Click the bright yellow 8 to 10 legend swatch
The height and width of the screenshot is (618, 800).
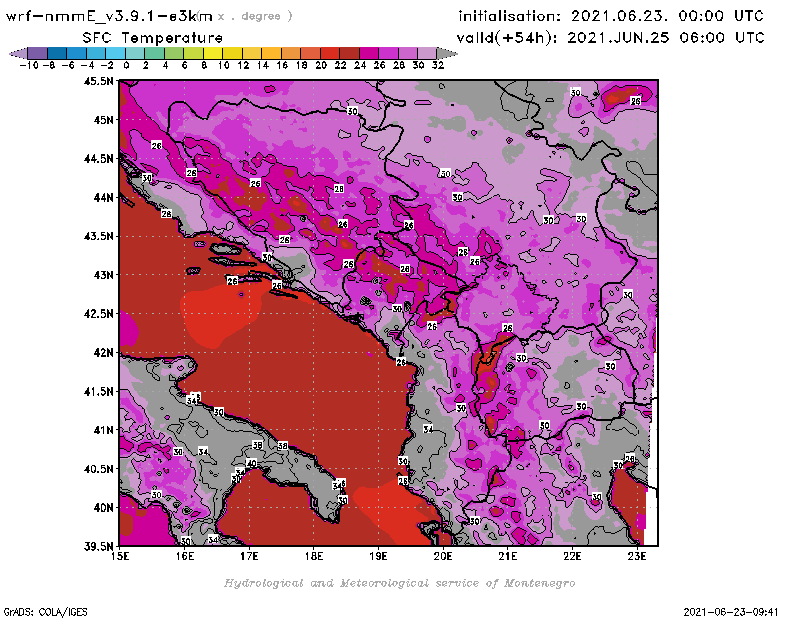point(213,53)
